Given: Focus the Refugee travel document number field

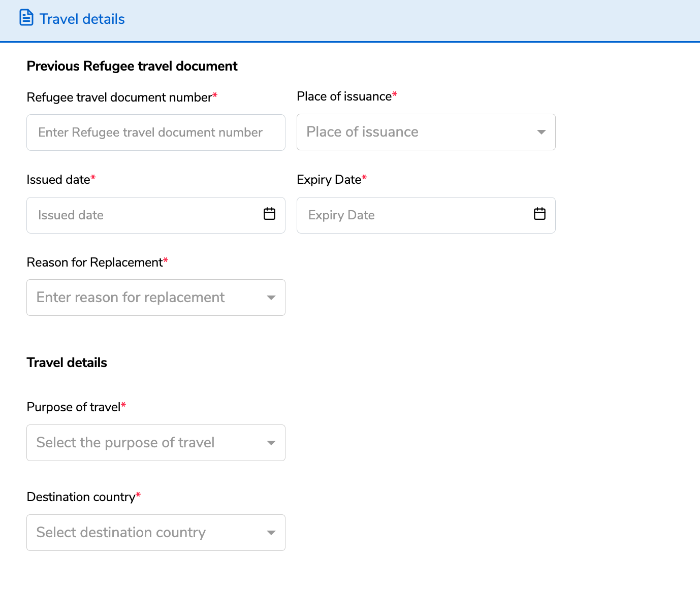Looking at the screenshot, I should [x=155, y=133].
